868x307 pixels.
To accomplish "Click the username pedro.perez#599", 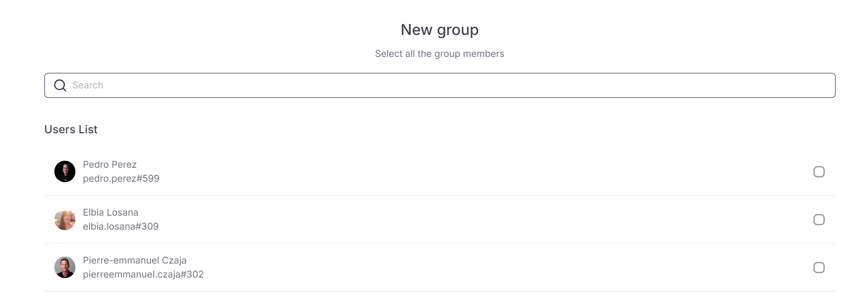I will pyautogui.click(x=121, y=179).
